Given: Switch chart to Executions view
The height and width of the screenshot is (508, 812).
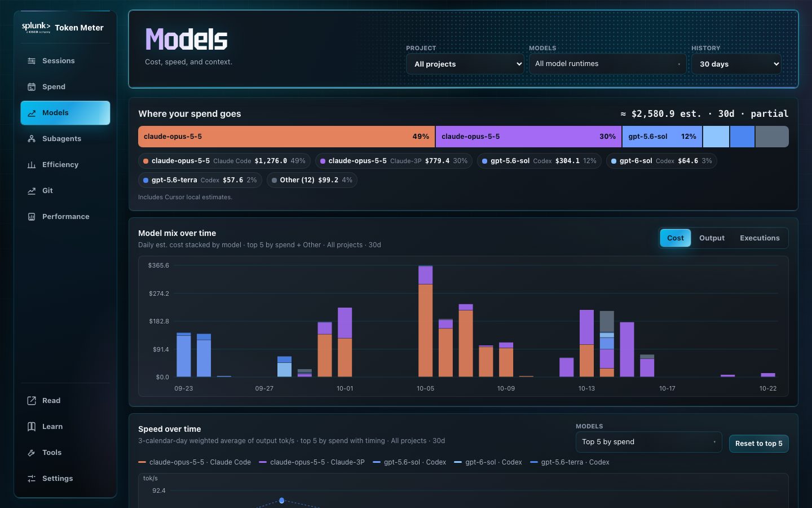Looking at the screenshot, I should click(760, 238).
